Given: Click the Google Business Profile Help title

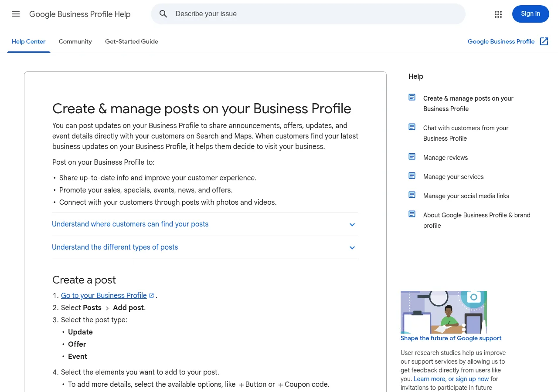Looking at the screenshot, I should [80, 14].
